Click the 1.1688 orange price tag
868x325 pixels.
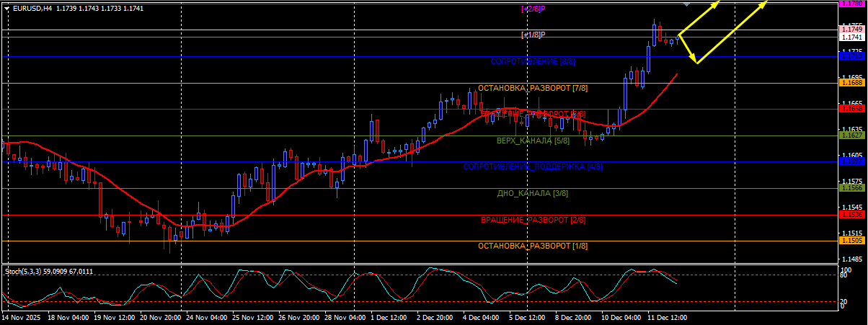point(851,83)
